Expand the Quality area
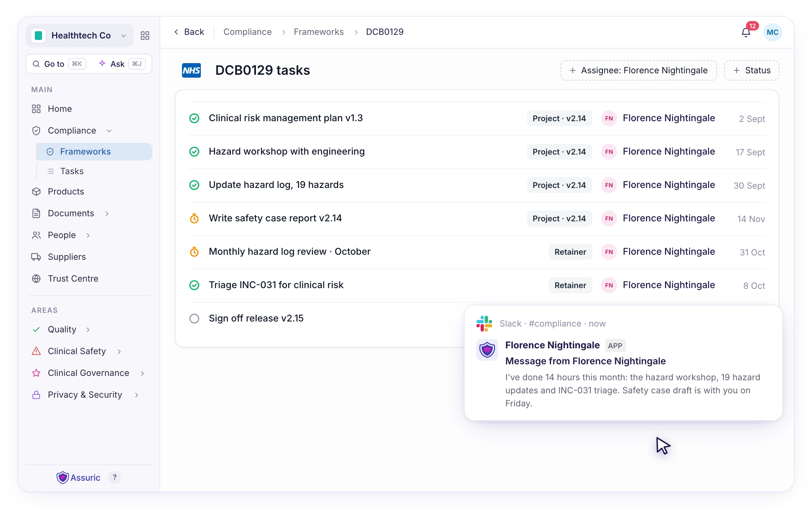The width and height of the screenshot is (812, 508). point(88,329)
